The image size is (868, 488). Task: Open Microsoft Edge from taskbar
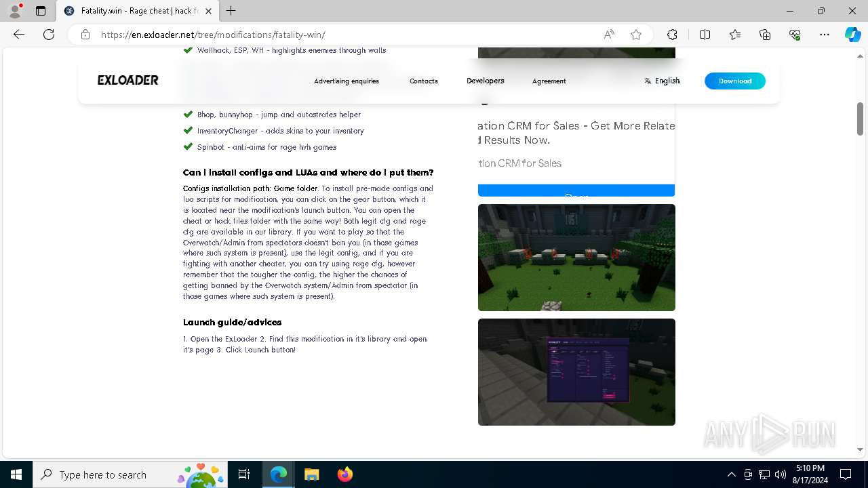(279, 474)
